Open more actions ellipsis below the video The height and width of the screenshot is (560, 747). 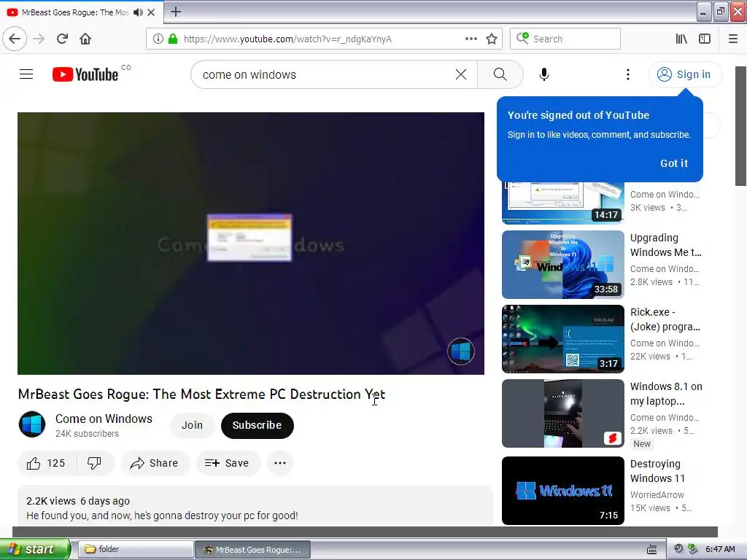pos(280,463)
